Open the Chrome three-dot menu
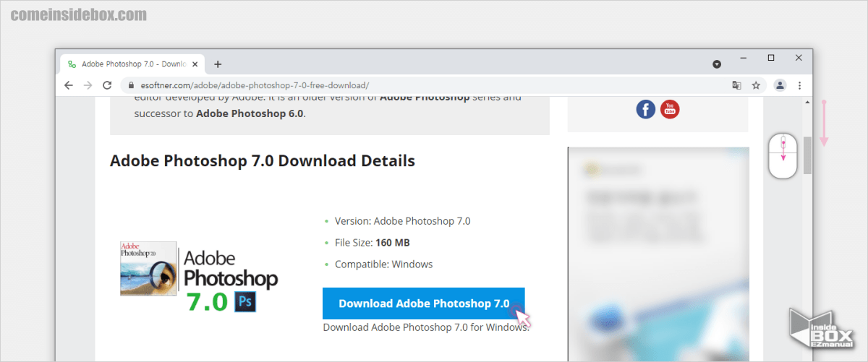The image size is (868, 362). point(799,85)
